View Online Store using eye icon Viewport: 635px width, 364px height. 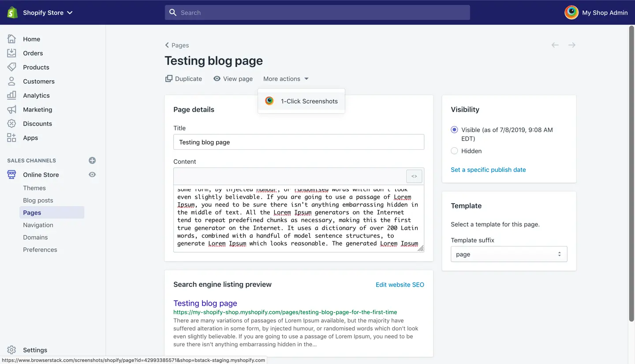pos(92,175)
